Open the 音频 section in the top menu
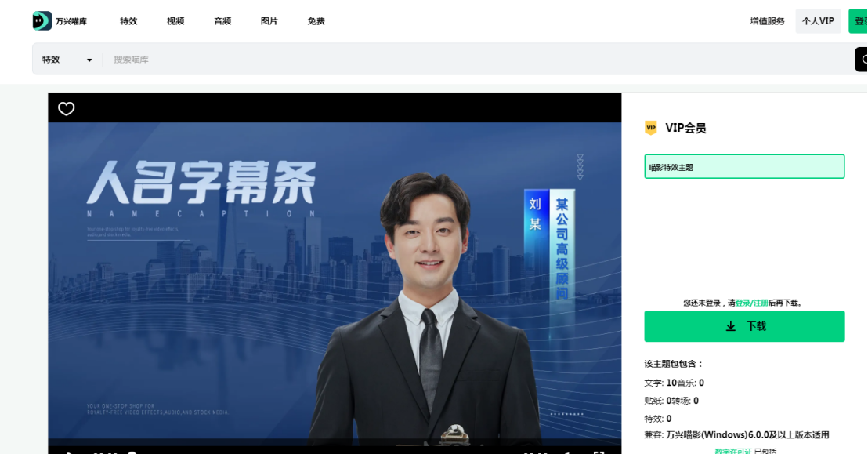This screenshot has height=454, width=868. click(x=222, y=21)
